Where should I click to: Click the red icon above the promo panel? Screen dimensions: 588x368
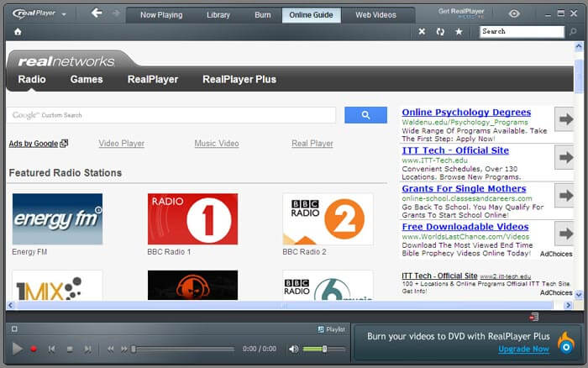click(534, 317)
